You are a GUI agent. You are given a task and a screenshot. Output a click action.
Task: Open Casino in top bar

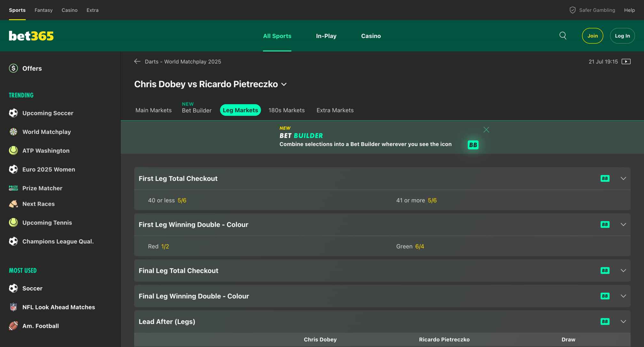tap(69, 10)
